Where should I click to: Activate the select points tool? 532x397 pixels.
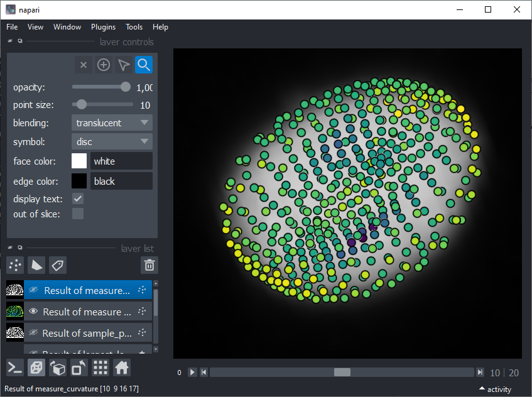pyautogui.click(x=123, y=65)
